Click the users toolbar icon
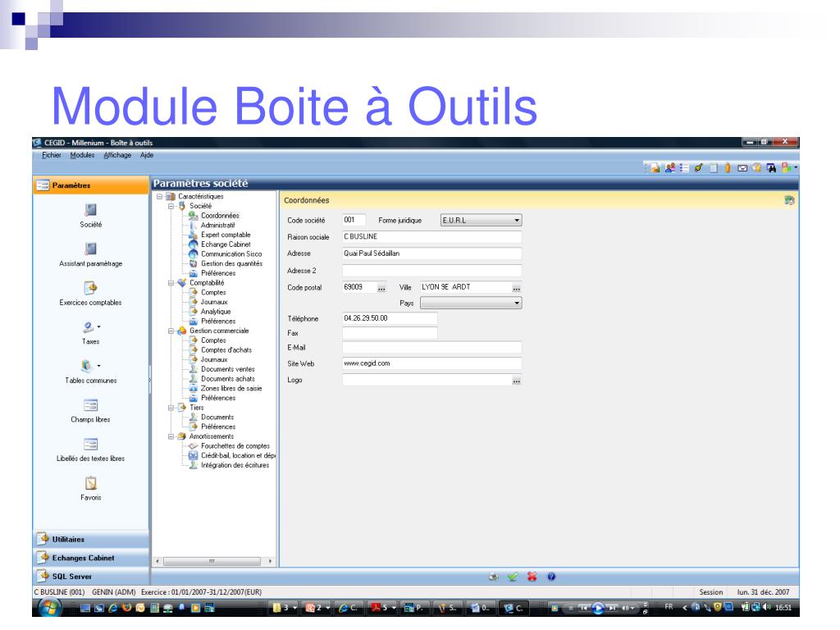Viewport: 840px width, 630px height. tap(670, 168)
